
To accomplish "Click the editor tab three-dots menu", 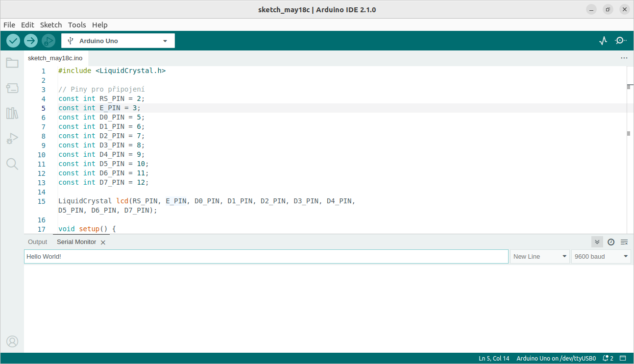I will coord(624,58).
